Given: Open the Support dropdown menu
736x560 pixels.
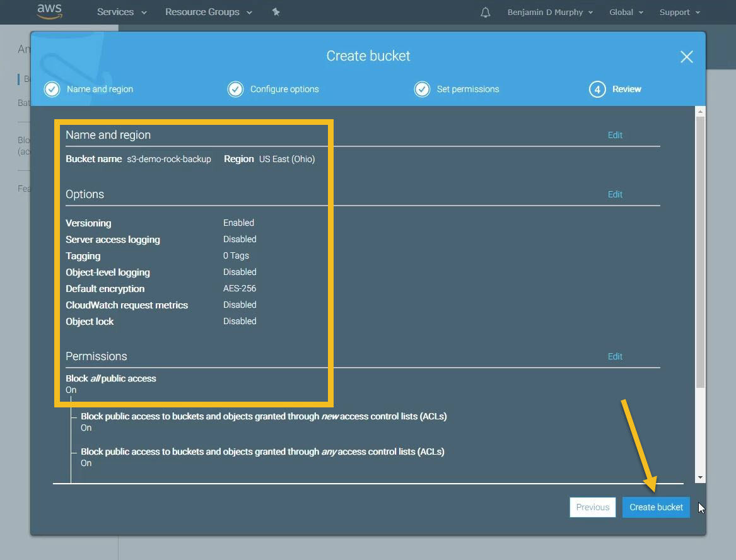Looking at the screenshot, I should click(x=680, y=12).
